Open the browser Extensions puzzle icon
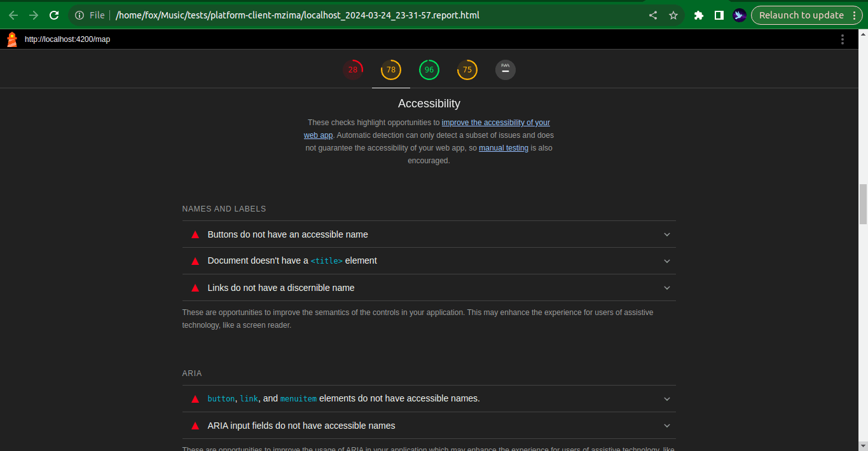Image resolution: width=868 pixels, height=451 pixels. tap(699, 15)
